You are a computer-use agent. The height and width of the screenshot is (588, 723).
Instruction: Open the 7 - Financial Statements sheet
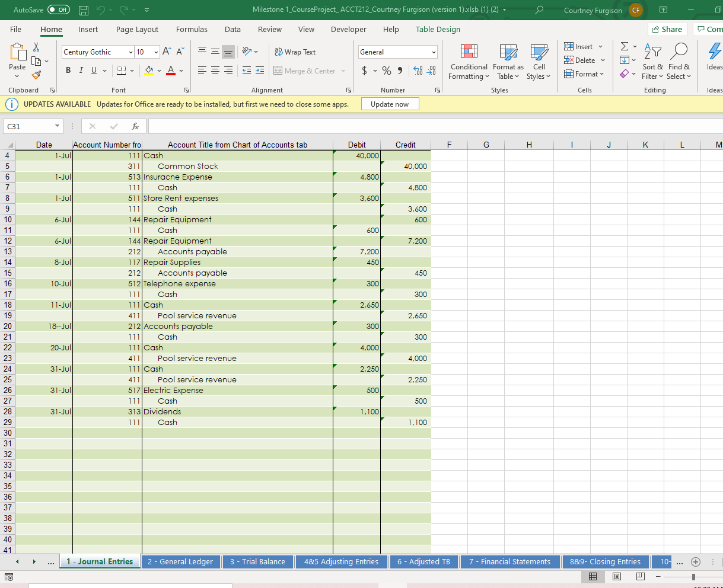510,562
